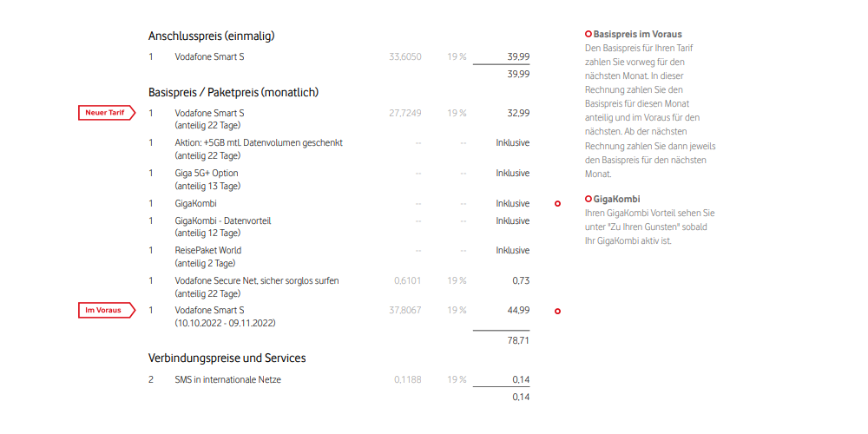Click the red circle marker next to 44,99
The image size is (868, 434).
[x=557, y=311]
